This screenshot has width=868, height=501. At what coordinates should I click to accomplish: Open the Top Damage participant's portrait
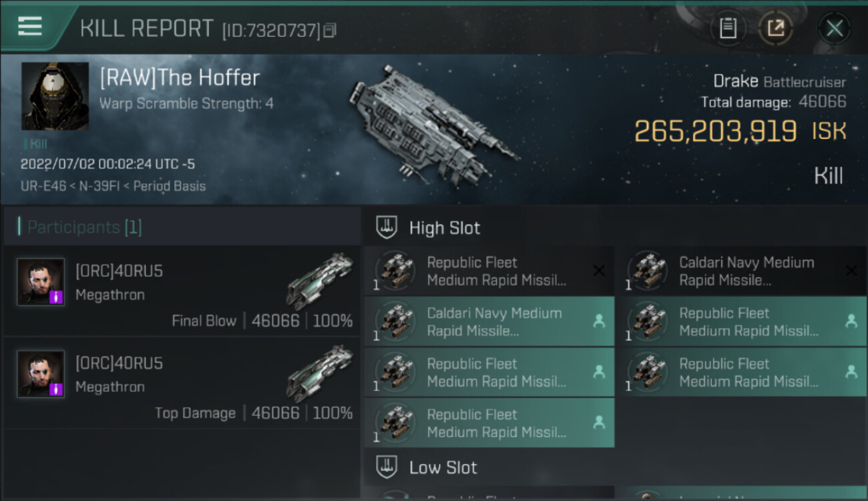point(41,374)
